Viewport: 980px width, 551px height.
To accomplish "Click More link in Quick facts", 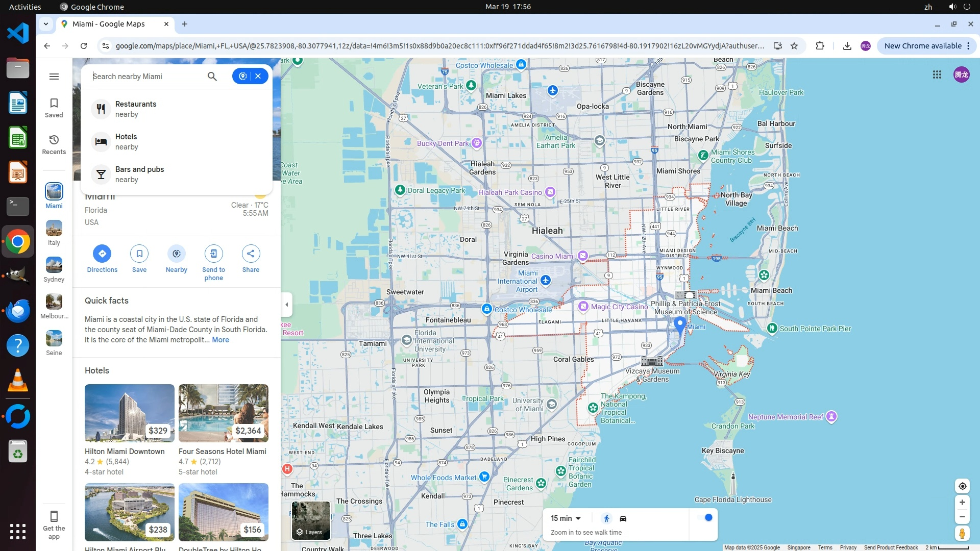I will click(x=220, y=340).
